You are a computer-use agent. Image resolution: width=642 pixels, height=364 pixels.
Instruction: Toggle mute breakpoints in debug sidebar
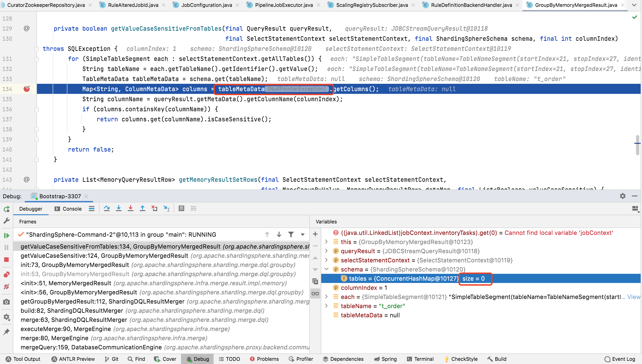click(6, 287)
